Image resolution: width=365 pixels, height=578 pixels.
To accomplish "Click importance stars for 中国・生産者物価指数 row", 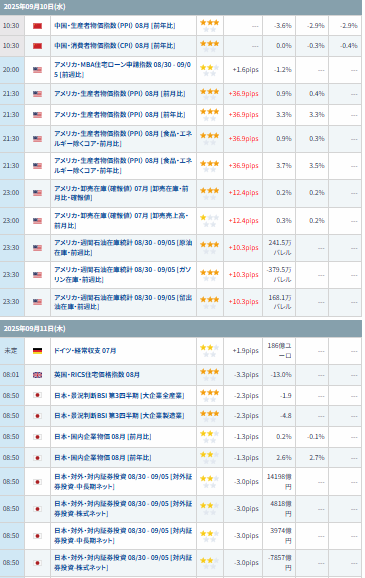I will point(209,26).
